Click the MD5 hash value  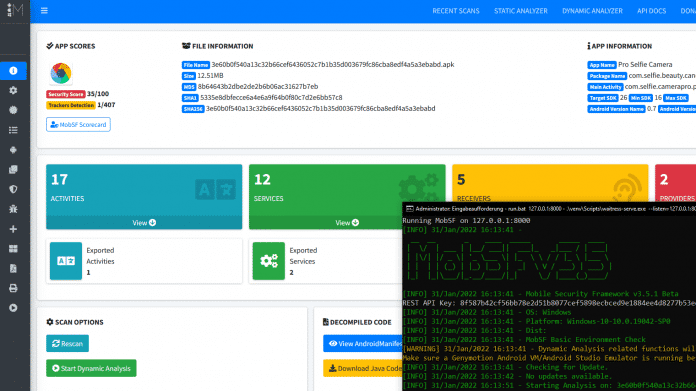[x=258, y=87]
